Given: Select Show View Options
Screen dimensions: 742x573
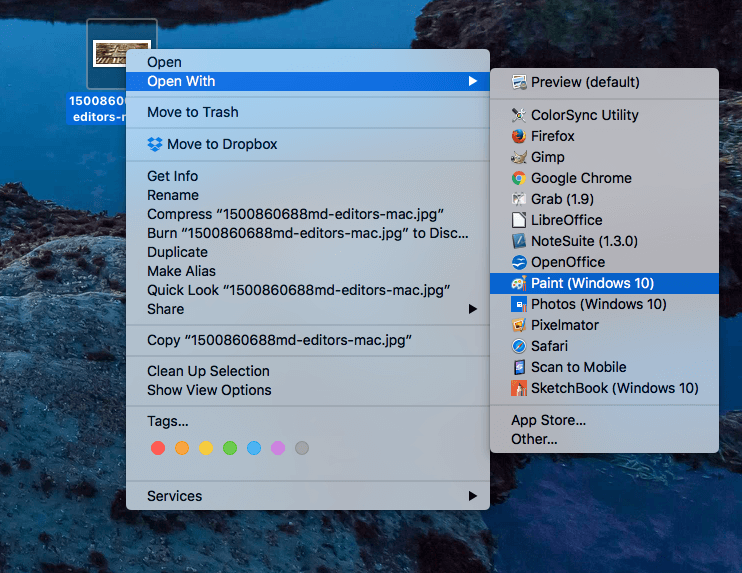Looking at the screenshot, I should click(308, 390).
